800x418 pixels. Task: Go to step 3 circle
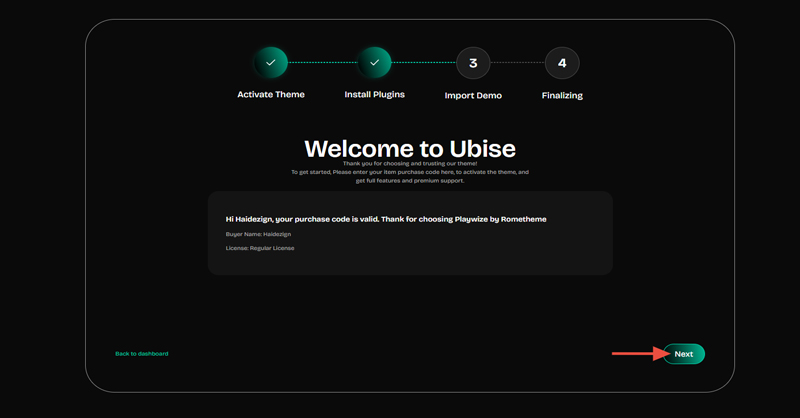(473, 63)
